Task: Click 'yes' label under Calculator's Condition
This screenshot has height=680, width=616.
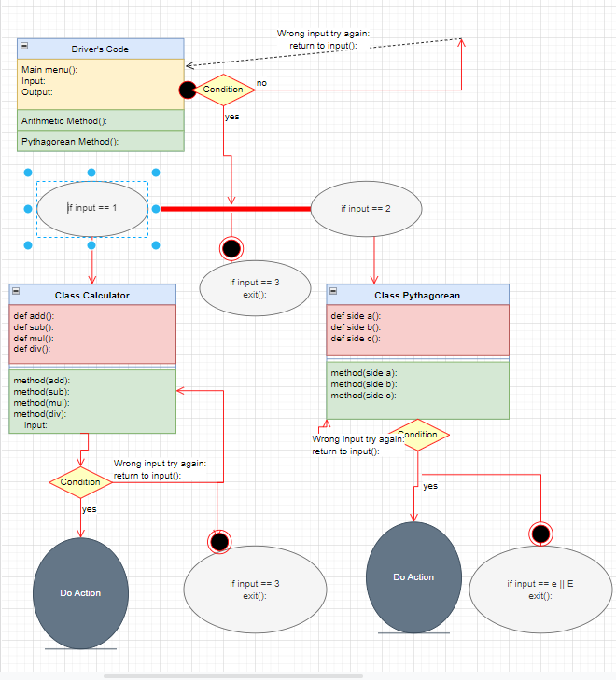Action: [90, 509]
